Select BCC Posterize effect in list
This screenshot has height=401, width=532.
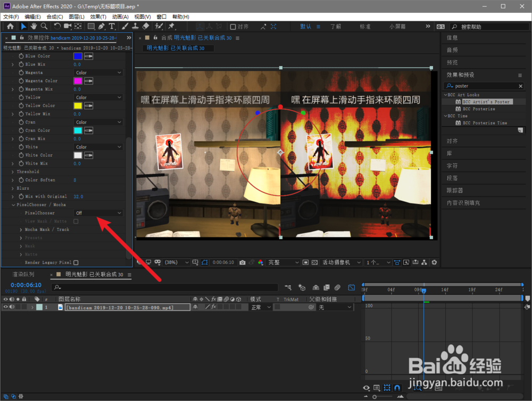[x=479, y=109]
